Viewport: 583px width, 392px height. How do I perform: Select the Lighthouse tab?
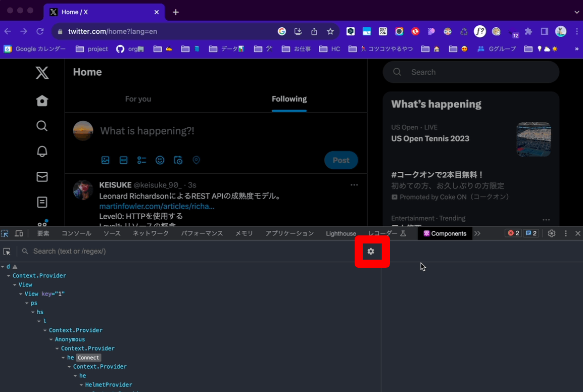tap(341, 233)
